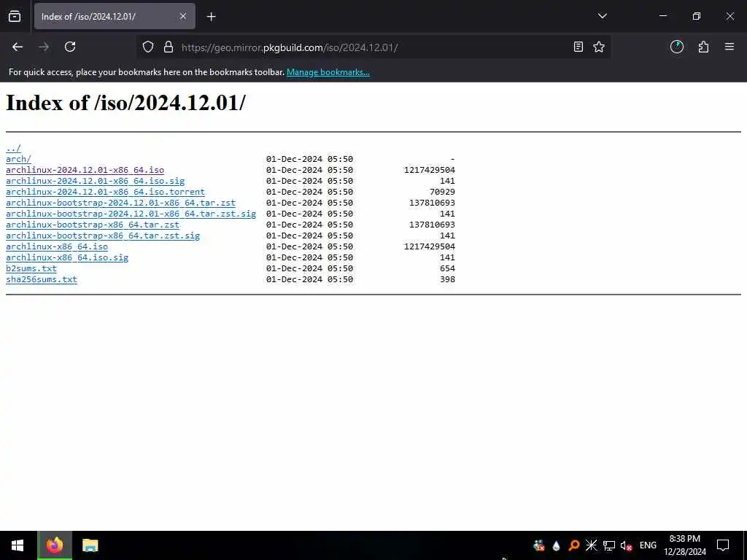
Task: Click the forward navigation arrow
Action: [44, 47]
